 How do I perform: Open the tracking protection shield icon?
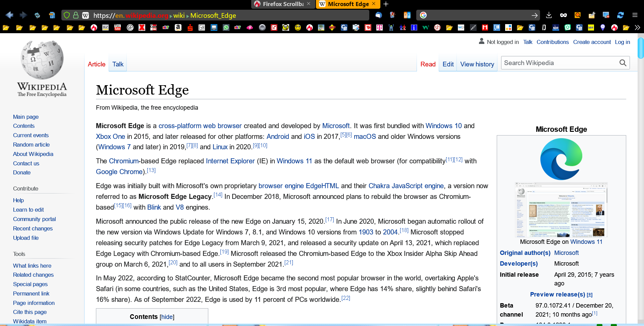coord(67,15)
